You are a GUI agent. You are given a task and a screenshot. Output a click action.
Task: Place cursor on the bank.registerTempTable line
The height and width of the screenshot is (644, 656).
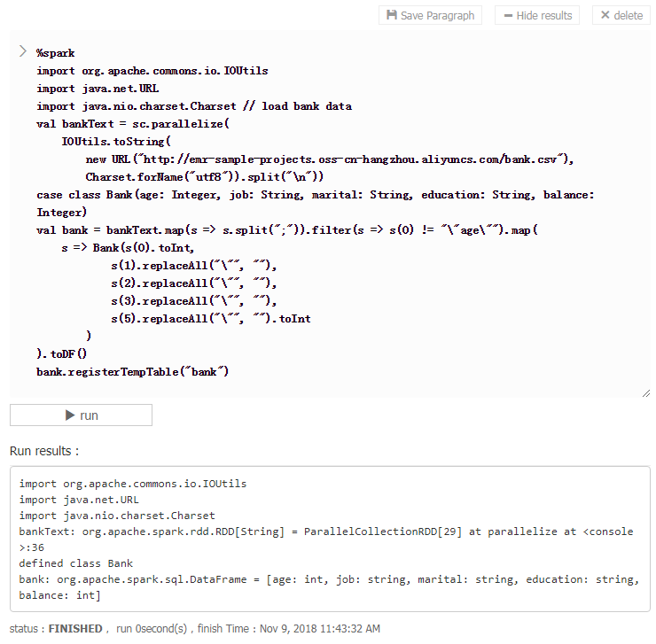[133, 371]
